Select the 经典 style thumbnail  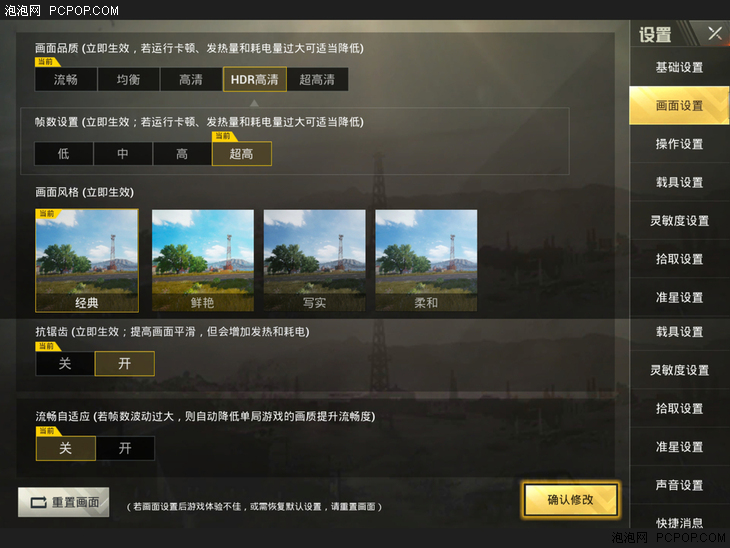coord(87,260)
